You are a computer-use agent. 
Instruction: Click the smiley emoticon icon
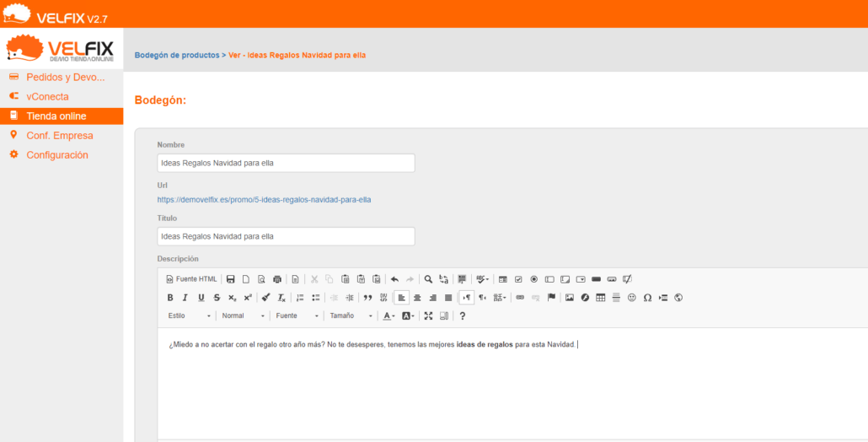coord(632,298)
